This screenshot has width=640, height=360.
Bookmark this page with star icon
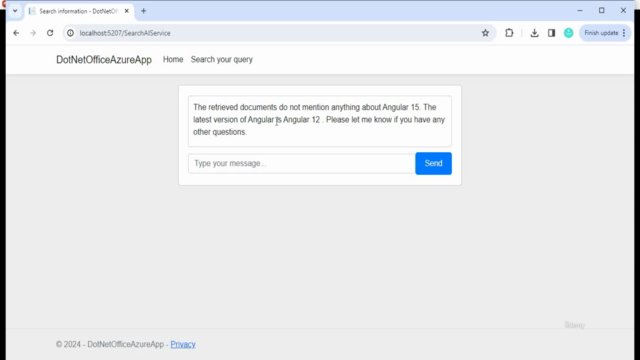[485, 33]
